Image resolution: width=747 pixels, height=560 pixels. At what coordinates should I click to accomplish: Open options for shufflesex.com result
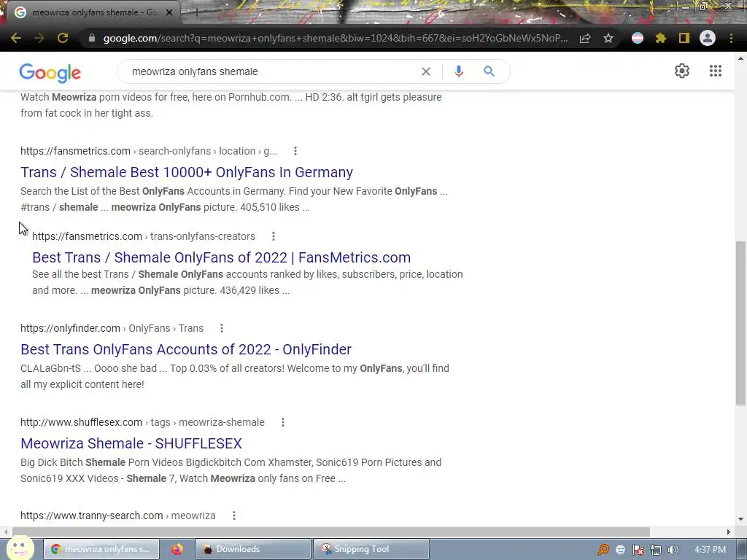pos(283,422)
